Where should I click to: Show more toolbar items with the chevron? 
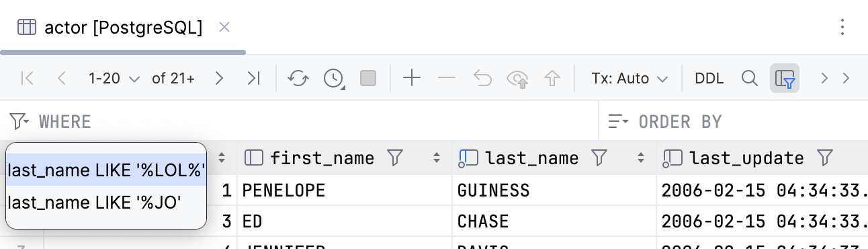824,78
